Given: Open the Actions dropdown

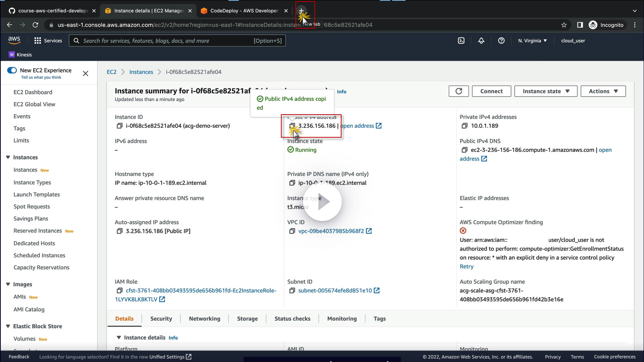Looking at the screenshot, I should tap(603, 91).
